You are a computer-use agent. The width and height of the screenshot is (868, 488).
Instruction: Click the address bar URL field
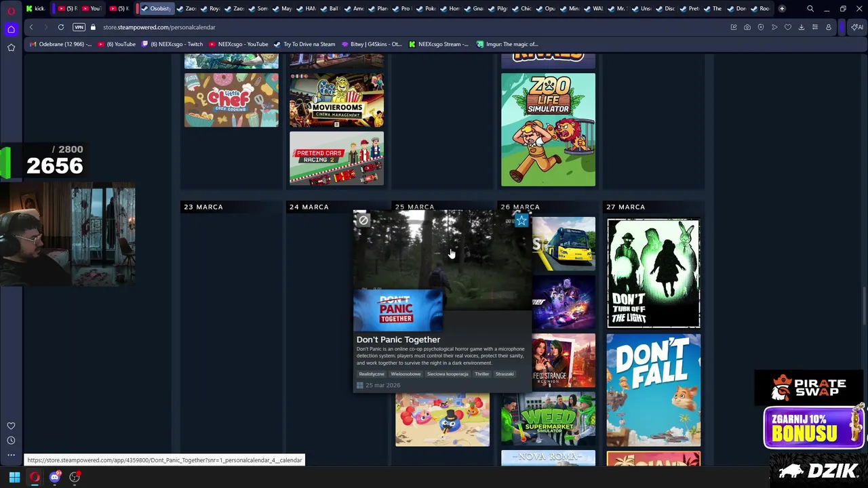point(407,27)
